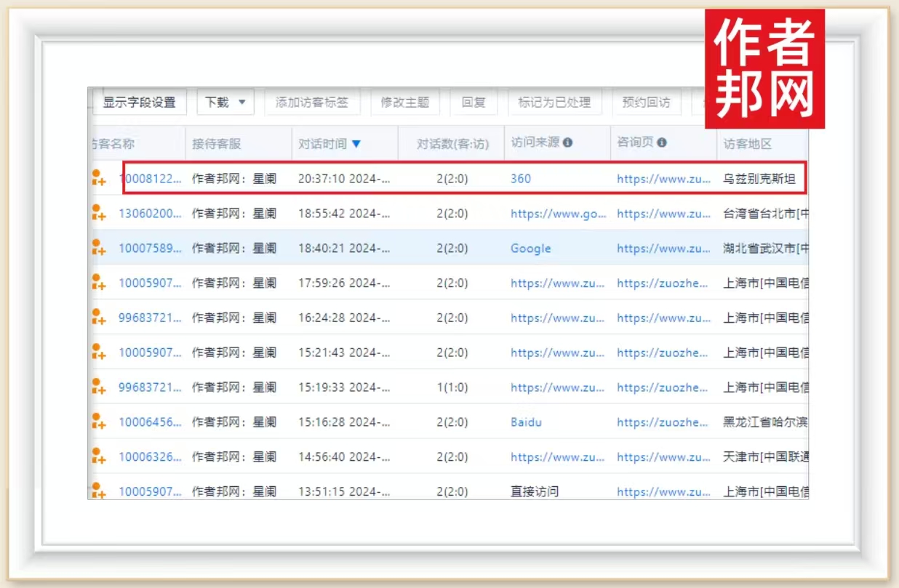Click the info icon beside 访问来源 header
The height and width of the screenshot is (588, 899).
coord(567,142)
